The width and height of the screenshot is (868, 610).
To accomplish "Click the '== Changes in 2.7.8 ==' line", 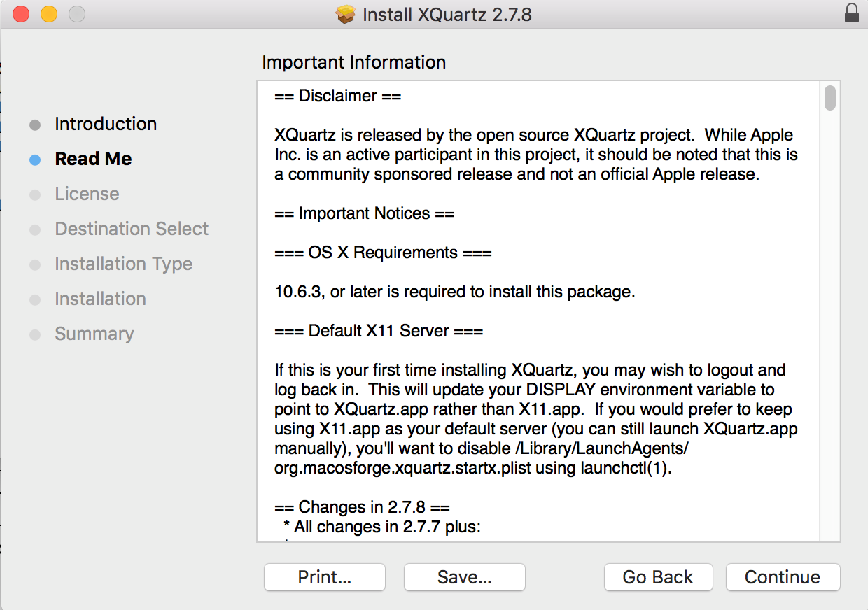I will (x=362, y=507).
